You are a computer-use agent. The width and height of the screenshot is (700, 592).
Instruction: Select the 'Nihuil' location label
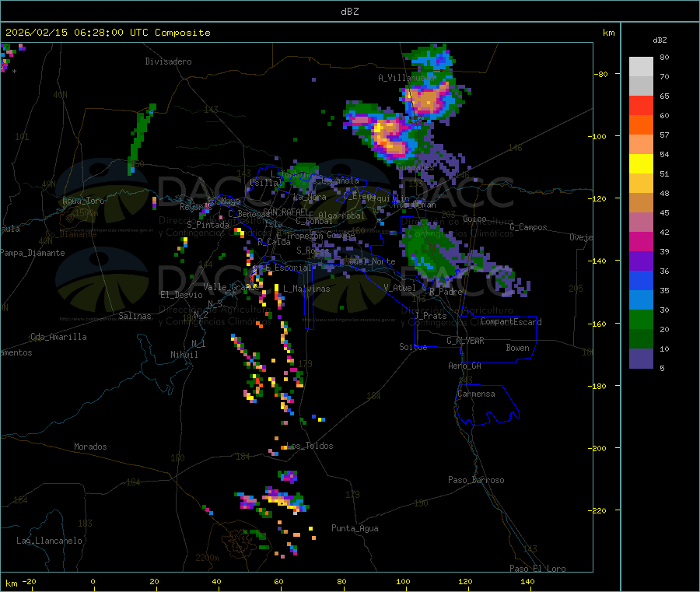click(184, 355)
